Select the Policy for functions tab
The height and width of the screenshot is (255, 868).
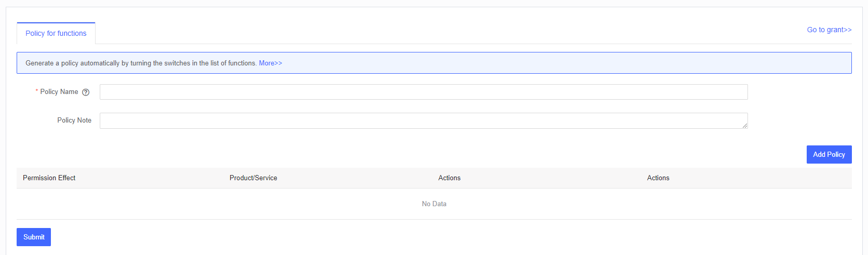click(x=56, y=33)
